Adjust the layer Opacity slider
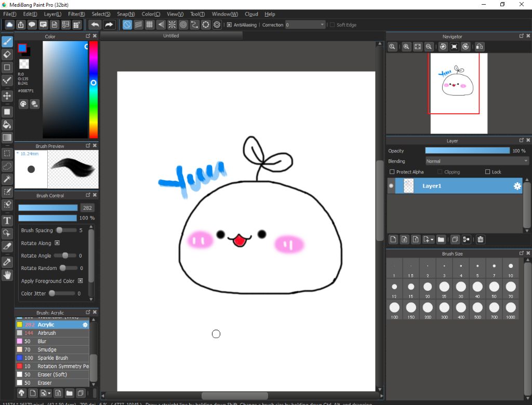Screen dimensions: 532x405 467,151
